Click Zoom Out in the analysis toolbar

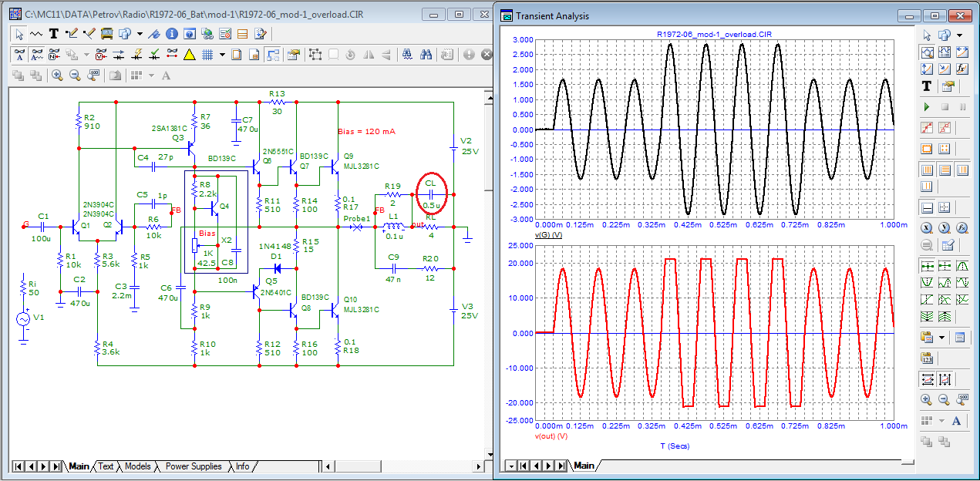(945, 399)
